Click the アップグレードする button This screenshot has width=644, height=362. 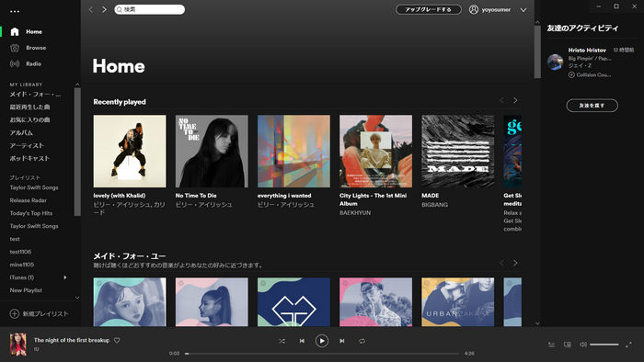[429, 9]
